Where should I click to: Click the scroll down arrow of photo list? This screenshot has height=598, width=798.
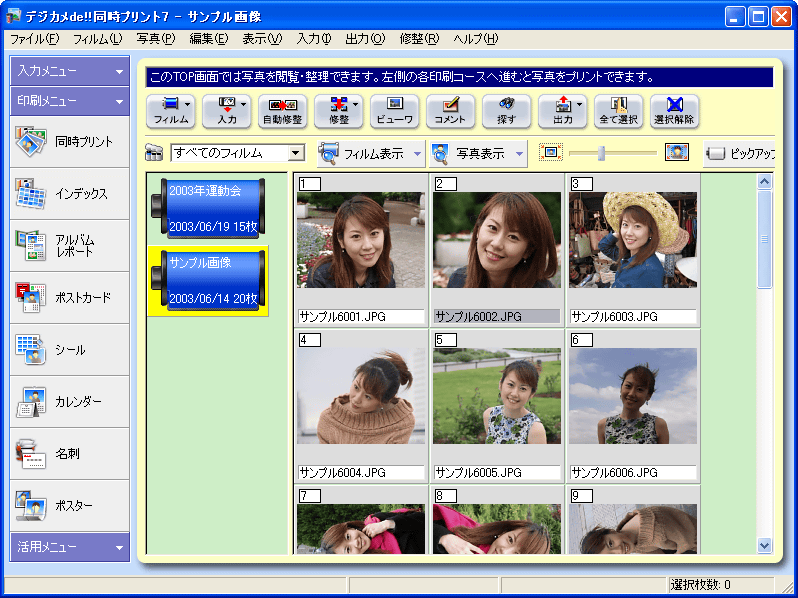click(x=764, y=546)
